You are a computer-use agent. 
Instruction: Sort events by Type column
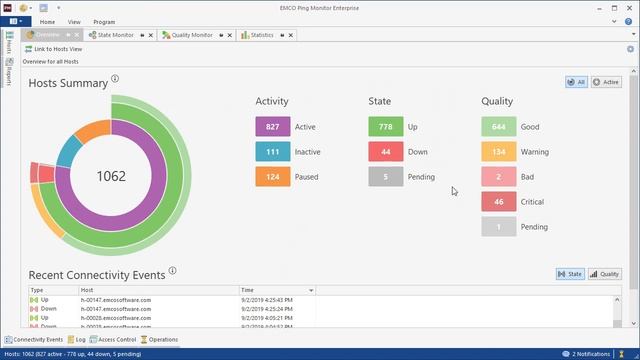pos(53,290)
